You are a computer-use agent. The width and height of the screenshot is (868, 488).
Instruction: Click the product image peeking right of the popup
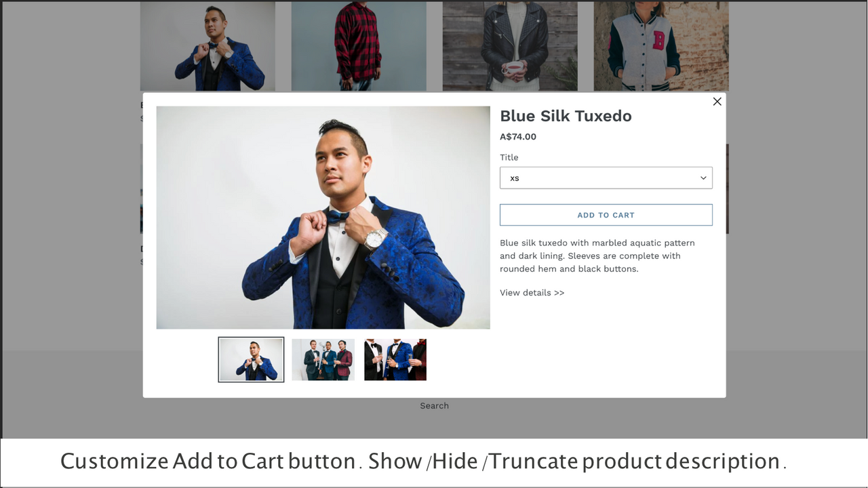[727, 188]
